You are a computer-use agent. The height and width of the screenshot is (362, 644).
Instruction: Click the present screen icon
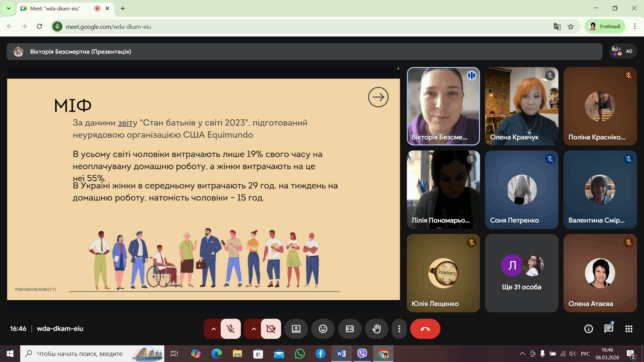pos(296,329)
